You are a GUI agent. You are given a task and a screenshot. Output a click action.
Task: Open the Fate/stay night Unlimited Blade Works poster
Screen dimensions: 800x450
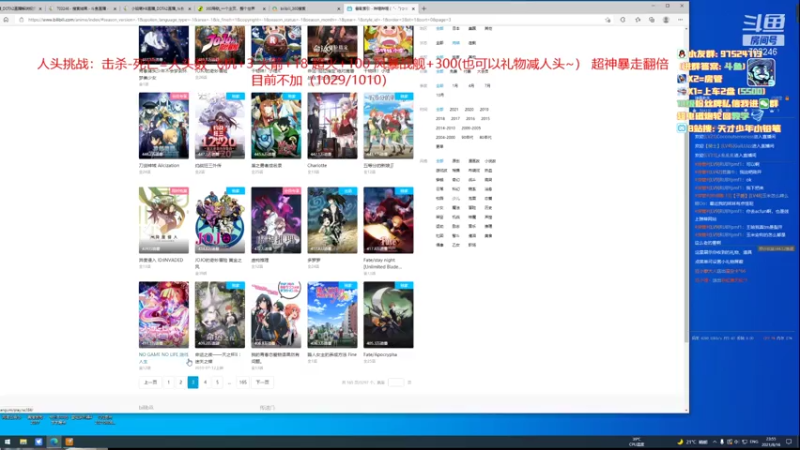pyautogui.click(x=388, y=220)
